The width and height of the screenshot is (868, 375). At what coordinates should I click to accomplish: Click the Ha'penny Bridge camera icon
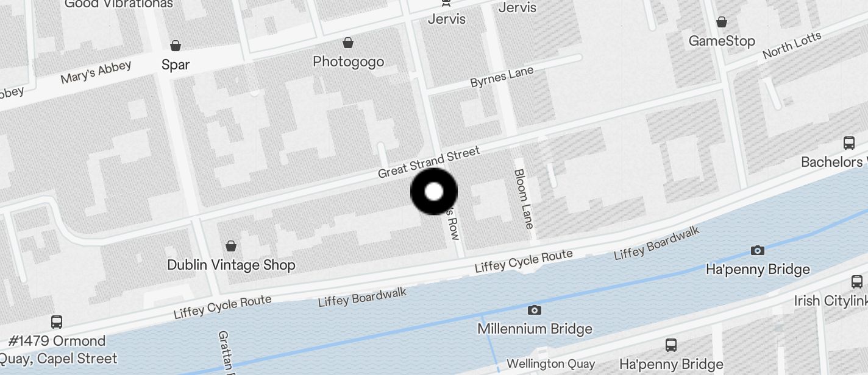[758, 250]
